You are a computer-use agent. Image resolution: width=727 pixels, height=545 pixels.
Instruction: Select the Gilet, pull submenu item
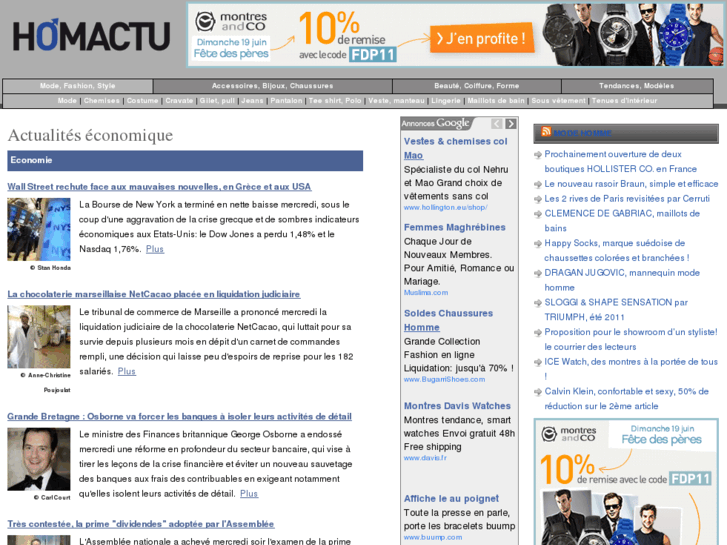tap(217, 101)
